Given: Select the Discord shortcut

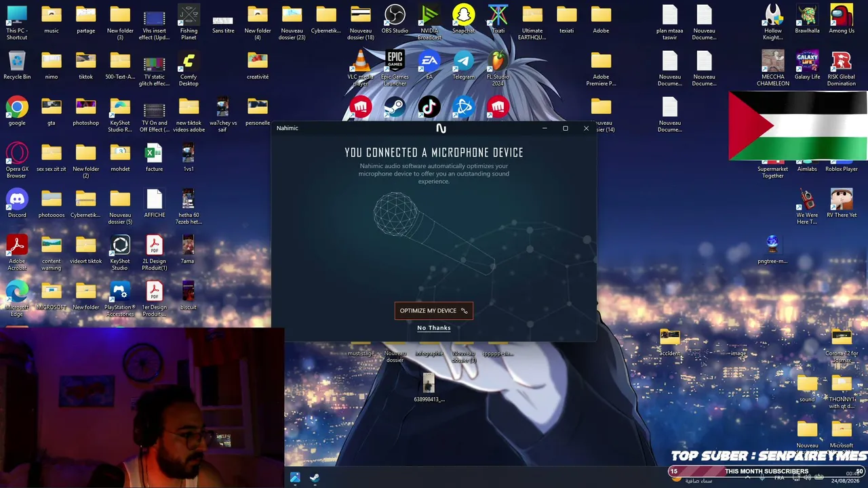Looking at the screenshot, I should (x=17, y=203).
